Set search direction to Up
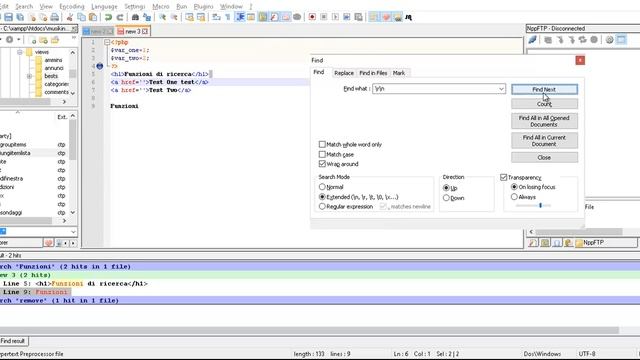640x360 pixels. (446, 188)
